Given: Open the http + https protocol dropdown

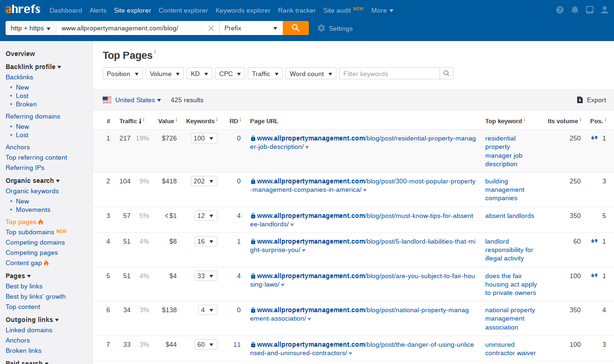Looking at the screenshot, I should (31, 28).
